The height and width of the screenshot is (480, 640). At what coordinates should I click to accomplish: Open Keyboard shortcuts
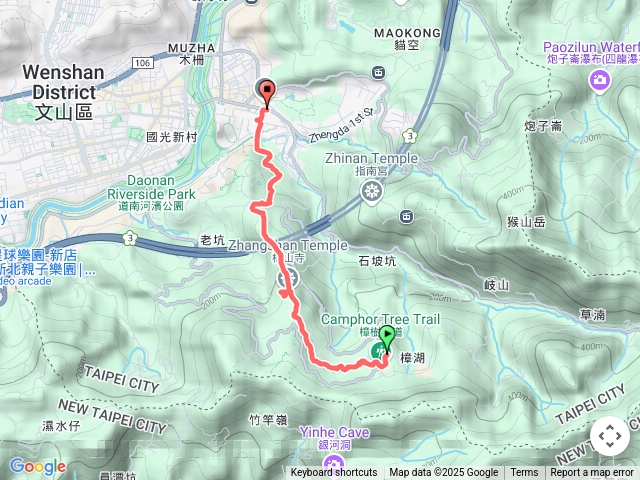[x=333, y=473]
